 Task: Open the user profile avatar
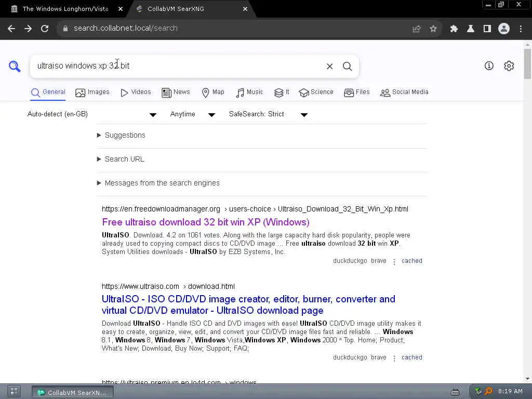[504, 29]
